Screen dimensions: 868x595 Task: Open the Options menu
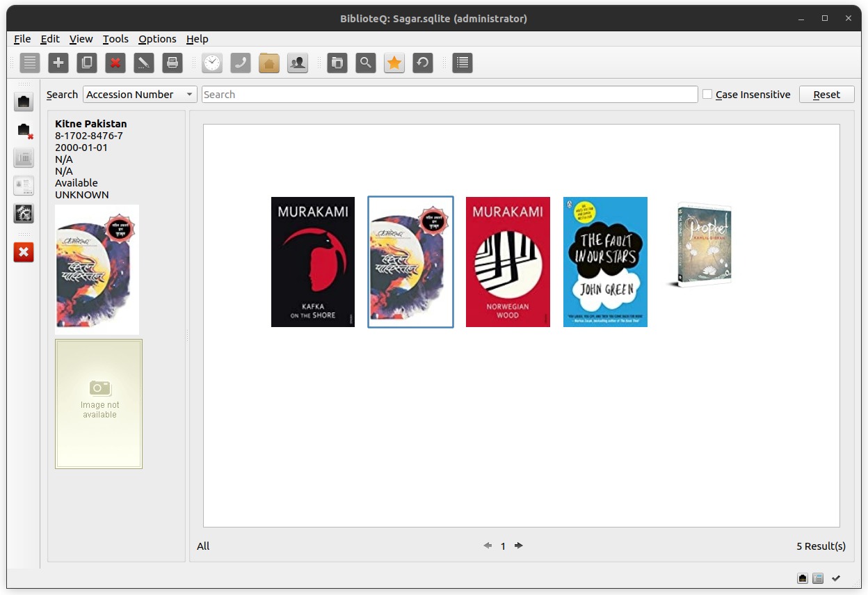(157, 39)
